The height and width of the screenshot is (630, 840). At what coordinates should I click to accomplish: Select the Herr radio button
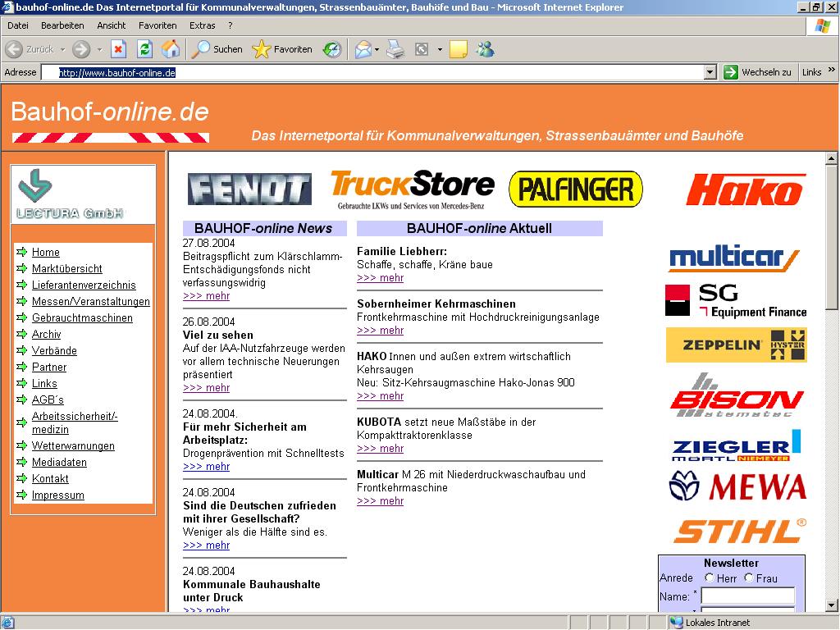pos(710,577)
